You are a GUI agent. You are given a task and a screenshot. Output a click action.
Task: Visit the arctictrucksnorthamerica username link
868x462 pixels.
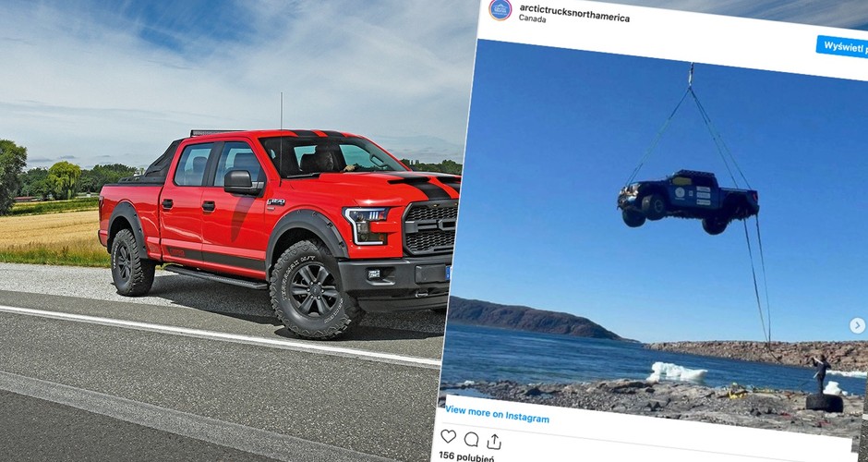[574, 13]
